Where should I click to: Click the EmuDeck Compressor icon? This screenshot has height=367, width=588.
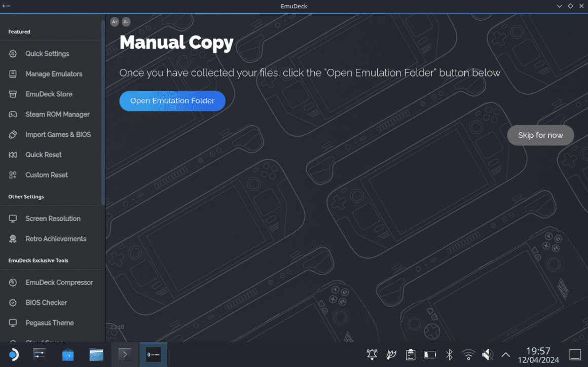click(x=13, y=282)
